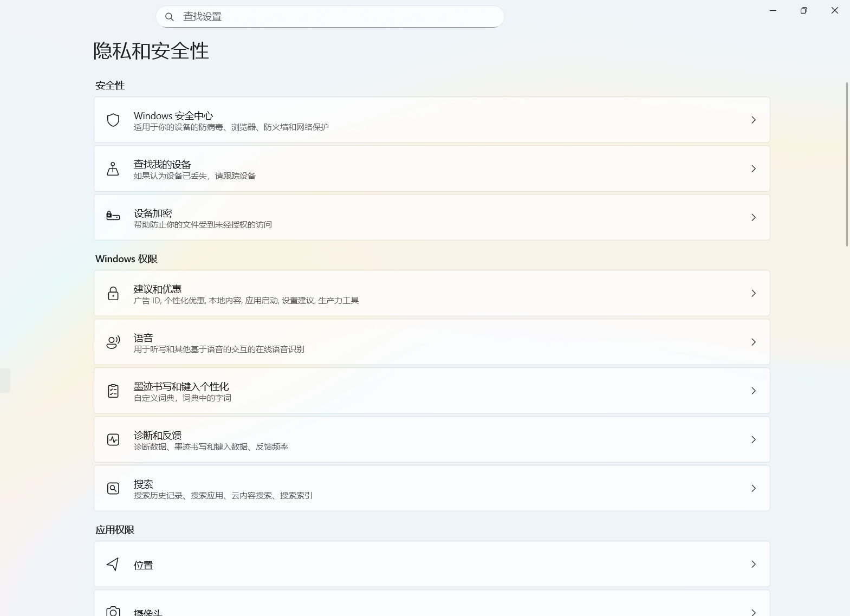The width and height of the screenshot is (850, 616).
Task: Open 设备加密 settings
Action: coord(432,217)
